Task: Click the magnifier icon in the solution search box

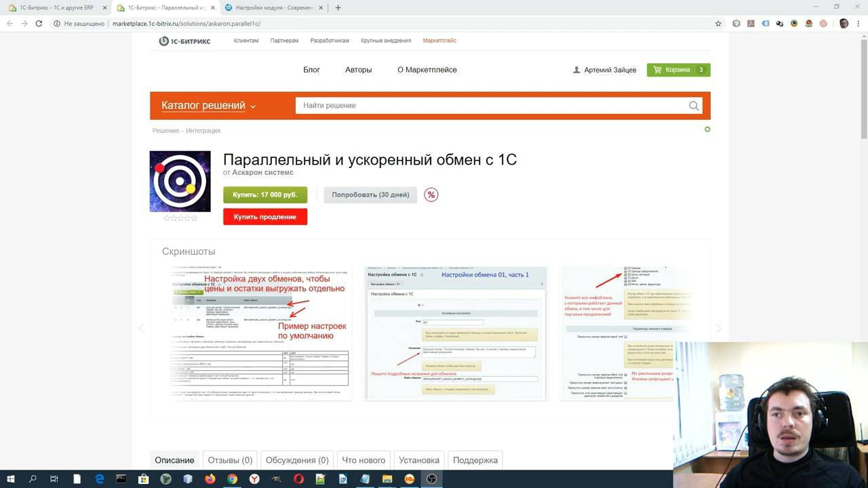Action: [694, 106]
